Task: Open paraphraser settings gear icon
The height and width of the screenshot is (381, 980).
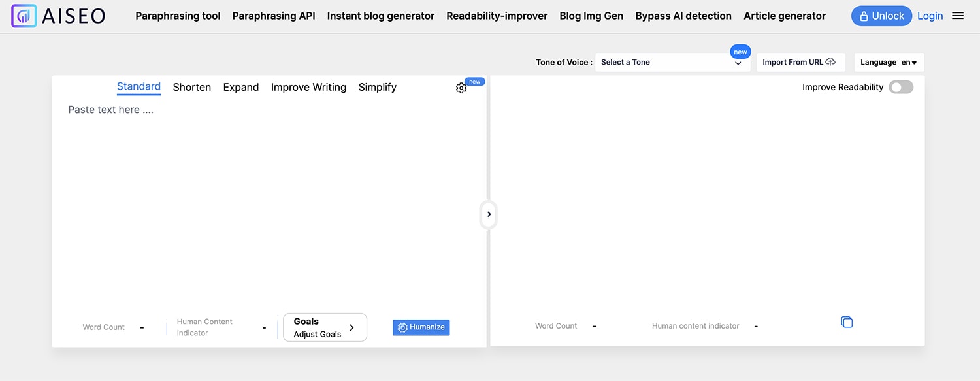Action: pyautogui.click(x=461, y=88)
